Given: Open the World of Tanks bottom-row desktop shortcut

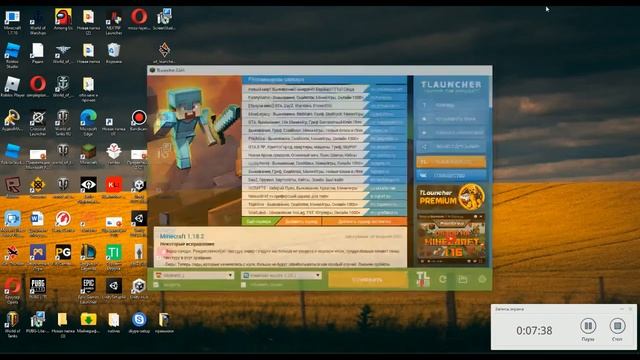Looking at the screenshot, I should pos(12,324).
